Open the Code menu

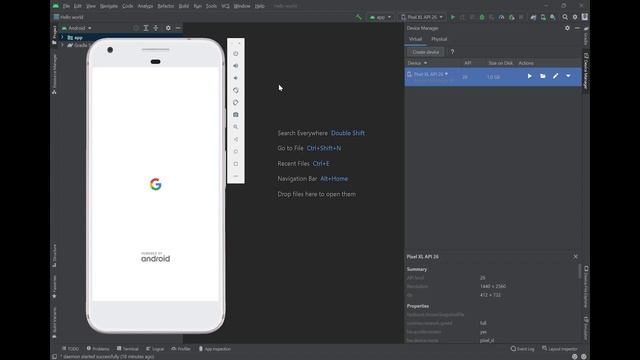tap(128, 6)
